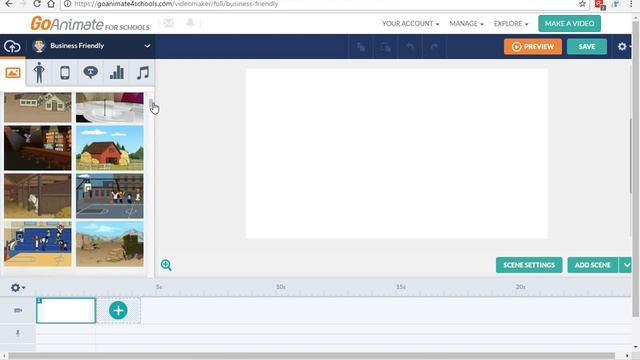Open the text speech bubble tab
Viewport: 640px width, 360px height.
point(91,72)
